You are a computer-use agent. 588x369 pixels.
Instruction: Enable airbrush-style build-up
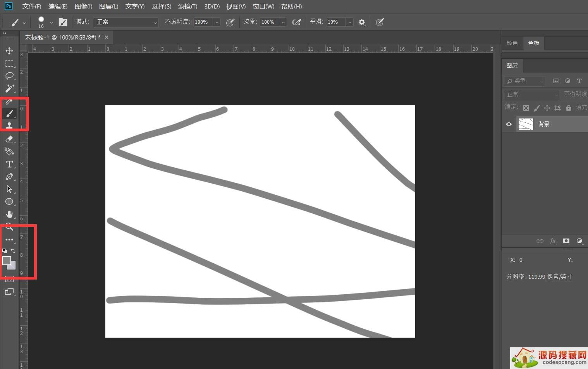[296, 22]
